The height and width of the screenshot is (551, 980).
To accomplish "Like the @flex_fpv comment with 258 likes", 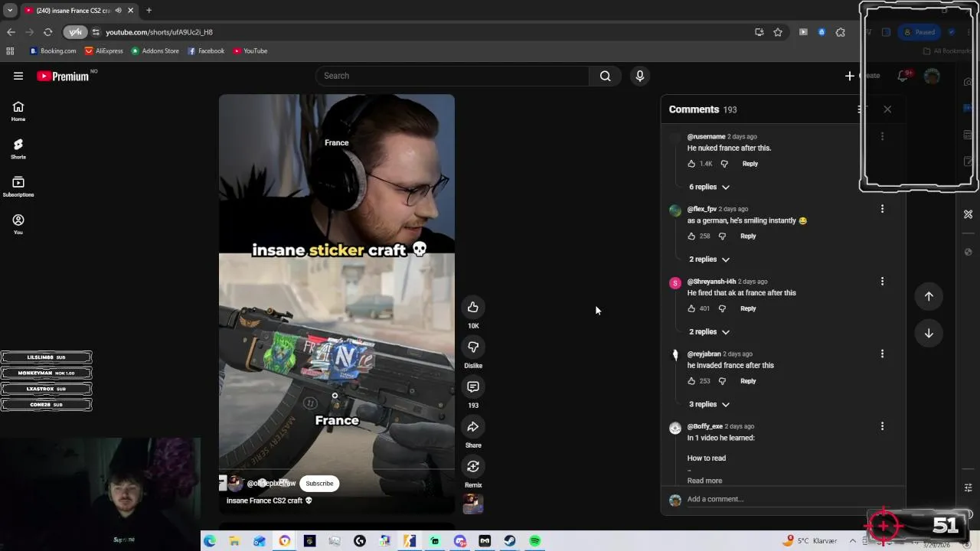I will coord(691,236).
